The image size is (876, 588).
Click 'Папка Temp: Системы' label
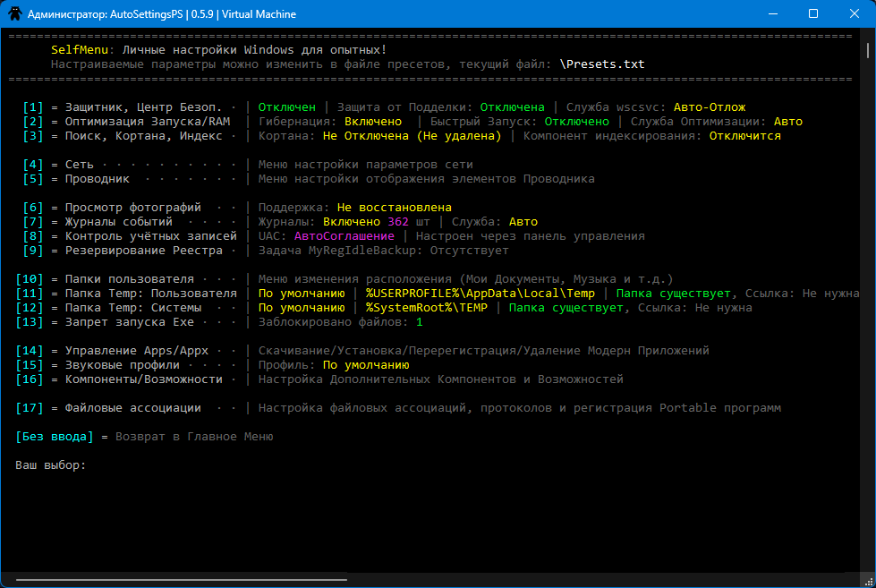click(133, 307)
